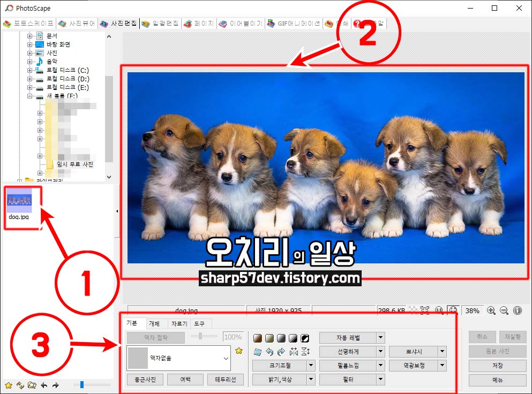Open the 선명하게 dropdown arrow

(381, 351)
